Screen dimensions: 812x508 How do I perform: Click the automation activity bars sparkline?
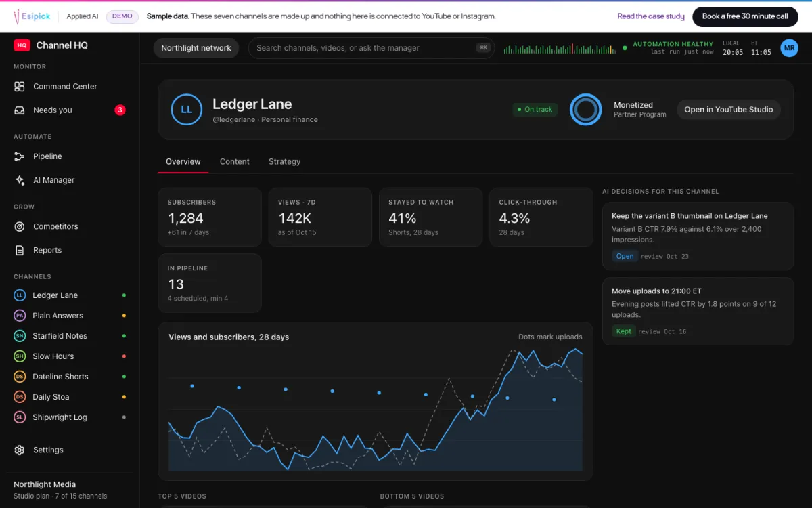pyautogui.click(x=561, y=48)
